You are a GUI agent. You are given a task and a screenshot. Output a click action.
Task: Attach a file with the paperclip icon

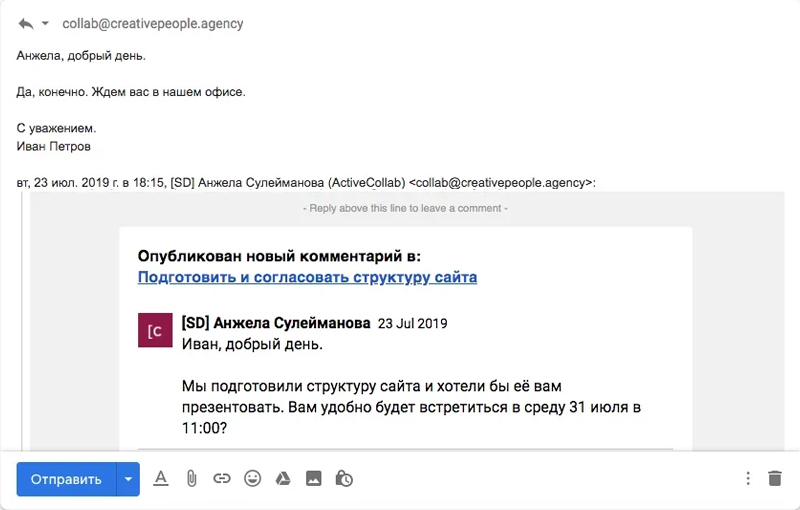pyautogui.click(x=191, y=479)
